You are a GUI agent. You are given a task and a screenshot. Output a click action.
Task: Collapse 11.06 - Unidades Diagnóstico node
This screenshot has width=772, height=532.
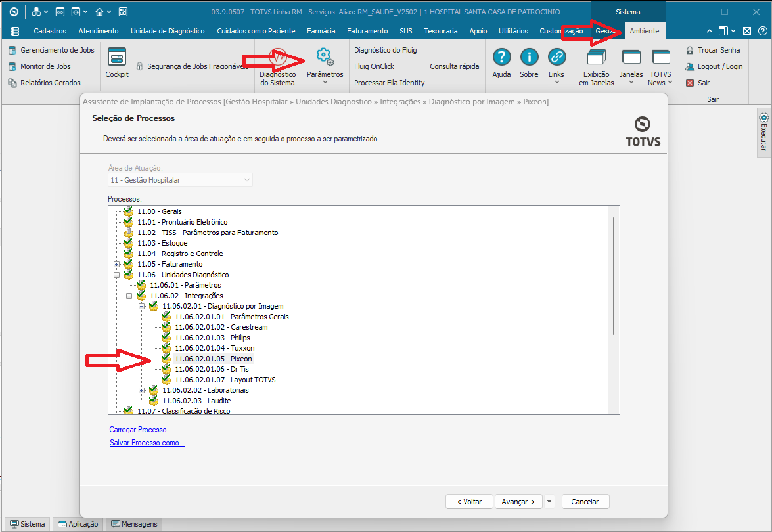point(117,275)
